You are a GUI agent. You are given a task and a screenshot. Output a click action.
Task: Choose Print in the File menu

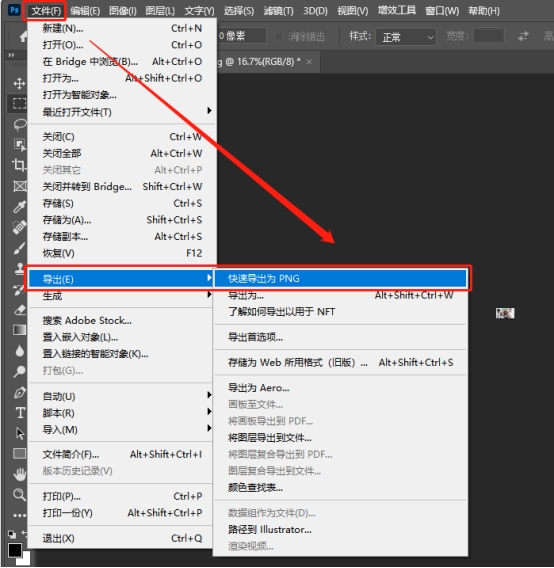coord(122,496)
